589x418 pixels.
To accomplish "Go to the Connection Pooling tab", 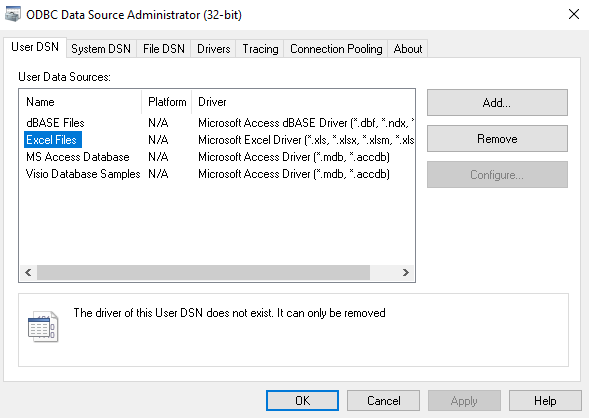I will click(x=336, y=49).
